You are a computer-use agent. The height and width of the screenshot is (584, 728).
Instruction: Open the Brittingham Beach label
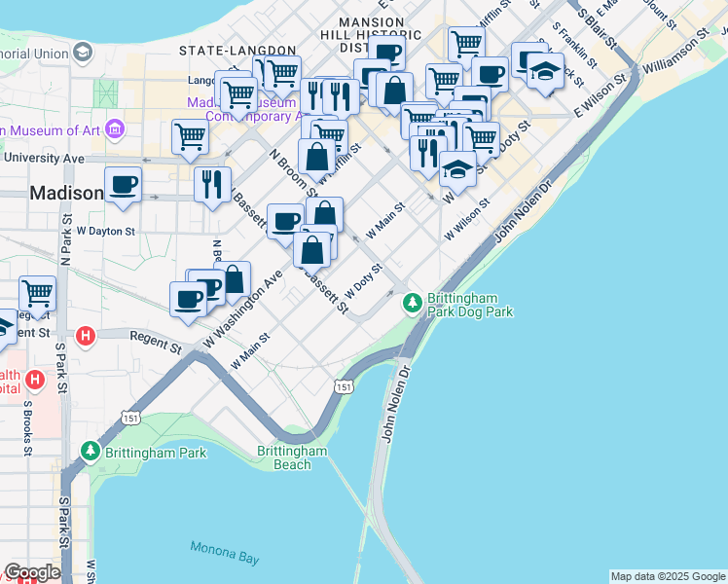click(292, 457)
